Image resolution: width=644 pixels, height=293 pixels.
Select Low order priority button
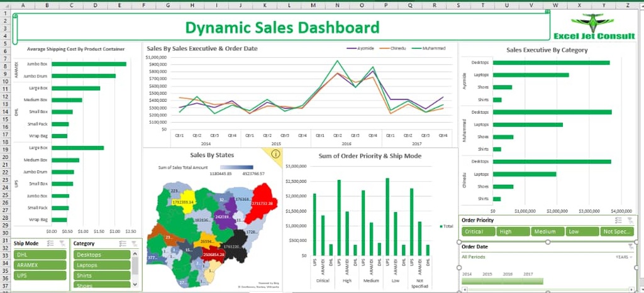582,231
